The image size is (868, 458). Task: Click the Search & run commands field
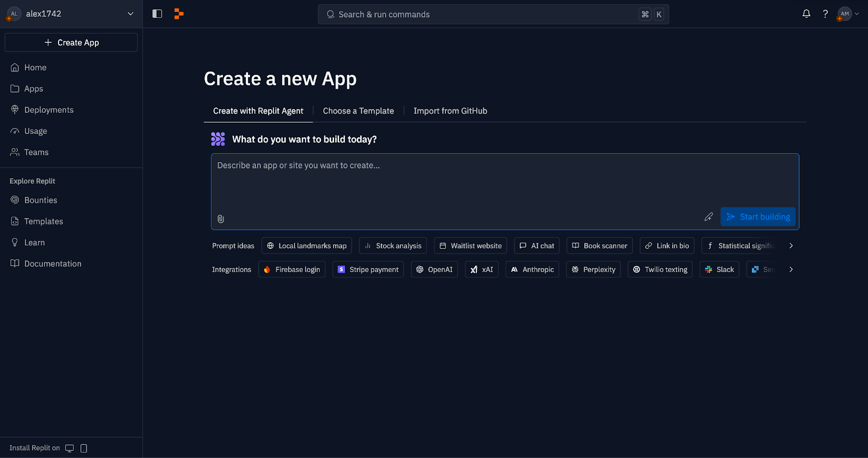pos(494,15)
